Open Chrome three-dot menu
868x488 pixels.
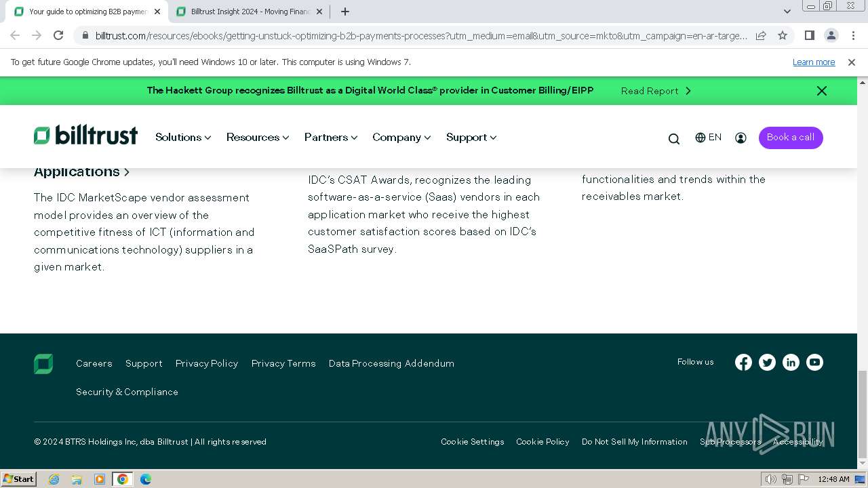[853, 35]
